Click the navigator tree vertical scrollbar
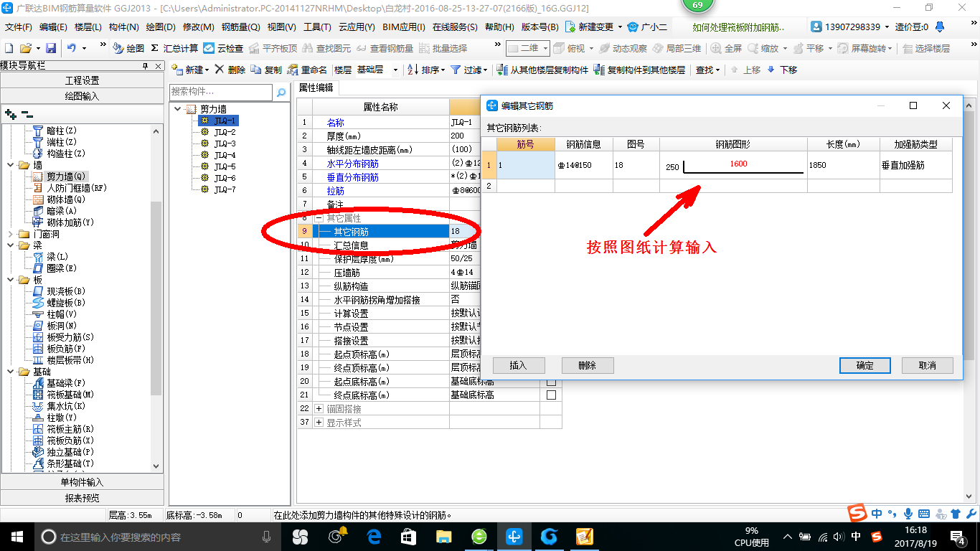The width and height of the screenshot is (980, 551). coord(156,298)
